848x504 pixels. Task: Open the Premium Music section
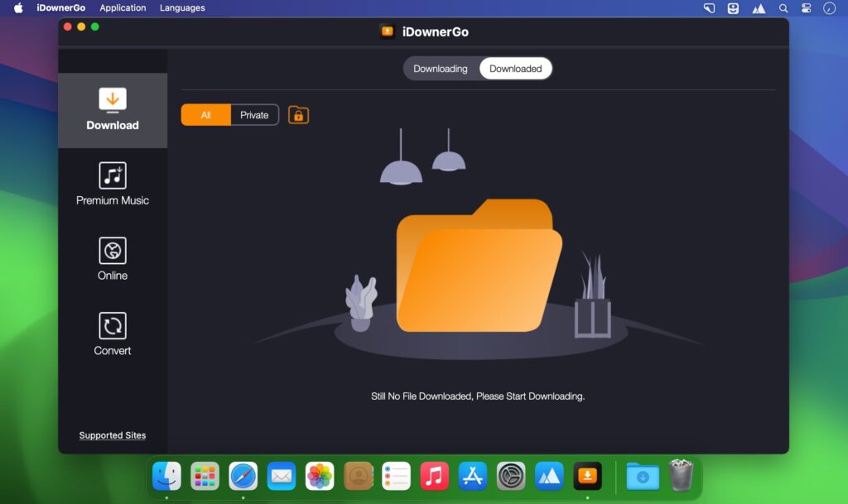112,184
